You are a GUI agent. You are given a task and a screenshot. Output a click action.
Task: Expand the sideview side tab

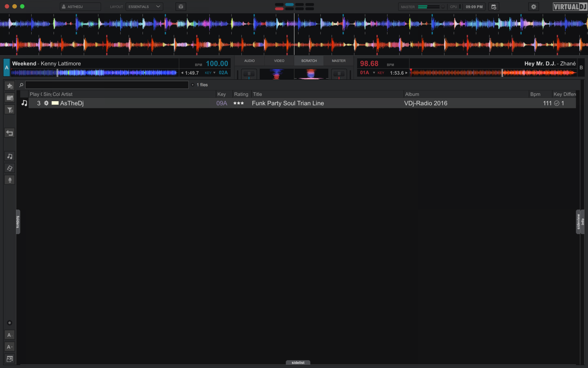[578, 222]
